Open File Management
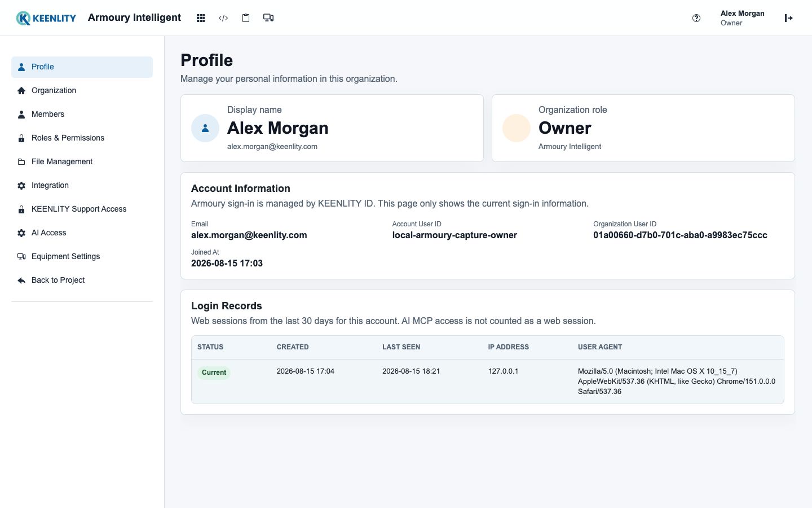Screen dimensions: 812x508 [82, 161]
